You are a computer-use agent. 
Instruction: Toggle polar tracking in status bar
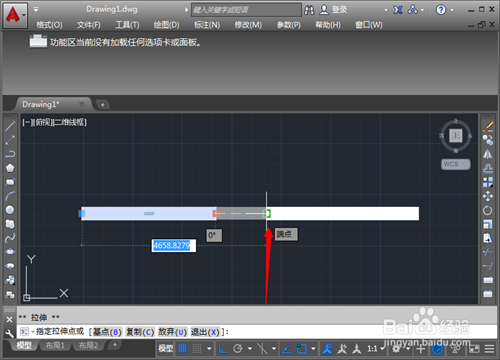click(238, 349)
